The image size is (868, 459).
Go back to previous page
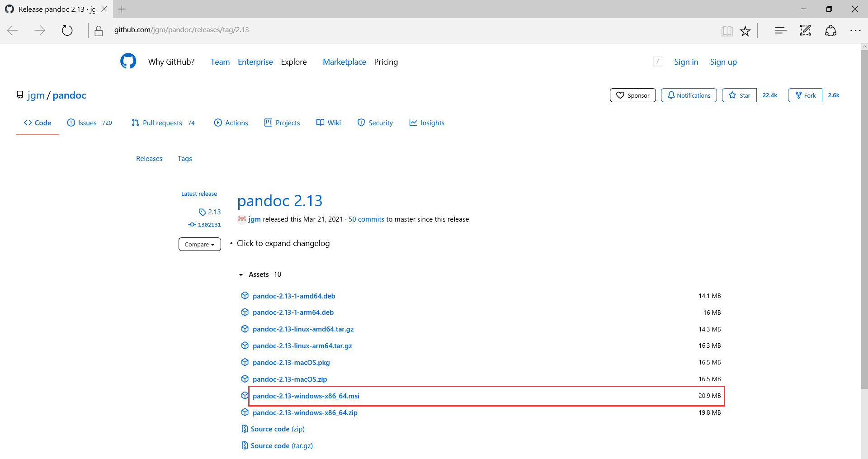(x=13, y=30)
